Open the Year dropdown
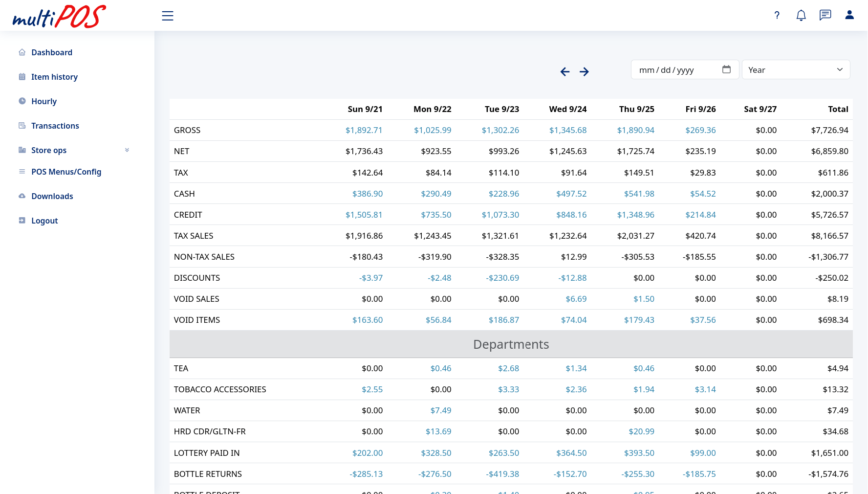The height and width of the screenshot is (494, 868). pyautogui.click(x=795, y=69)
